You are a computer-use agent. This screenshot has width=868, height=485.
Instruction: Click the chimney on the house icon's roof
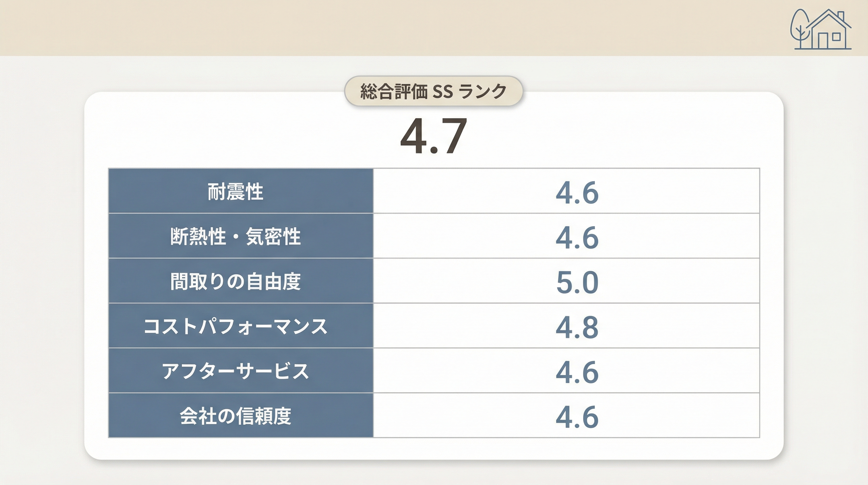click(x=841, y=16)
